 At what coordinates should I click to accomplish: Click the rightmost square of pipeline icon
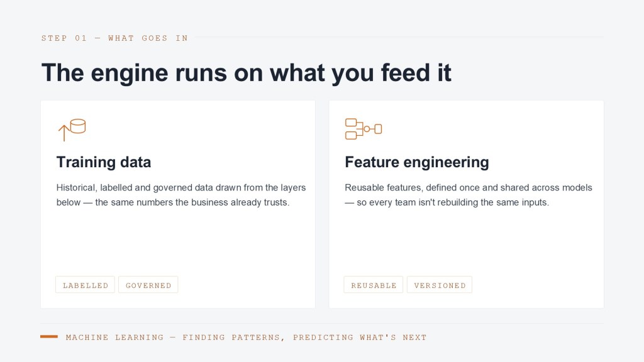[x=378, y=129]
